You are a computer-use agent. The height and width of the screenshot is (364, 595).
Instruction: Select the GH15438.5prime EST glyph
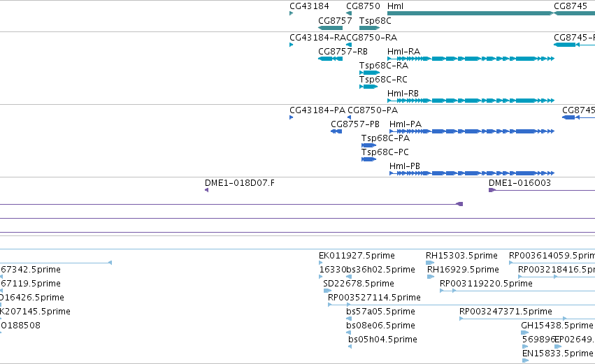[x=525, y=333]
